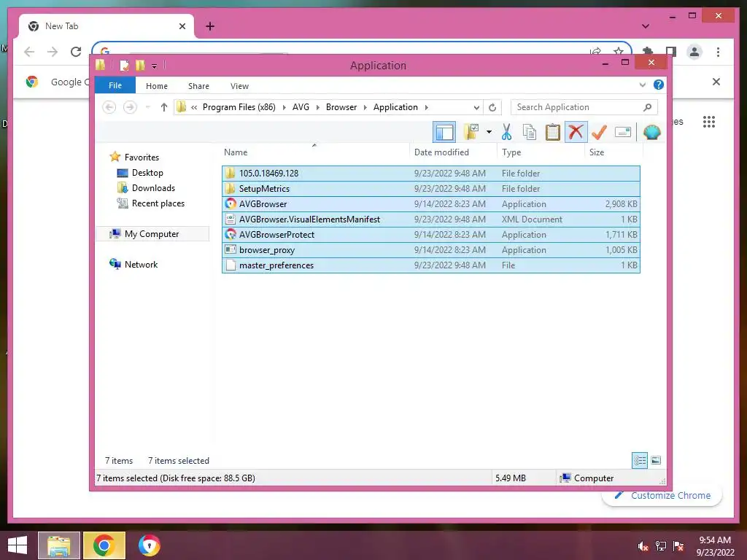The image size is (747, 560).
Task: Open Explorer help question mark icon
Action: point(659,85)
